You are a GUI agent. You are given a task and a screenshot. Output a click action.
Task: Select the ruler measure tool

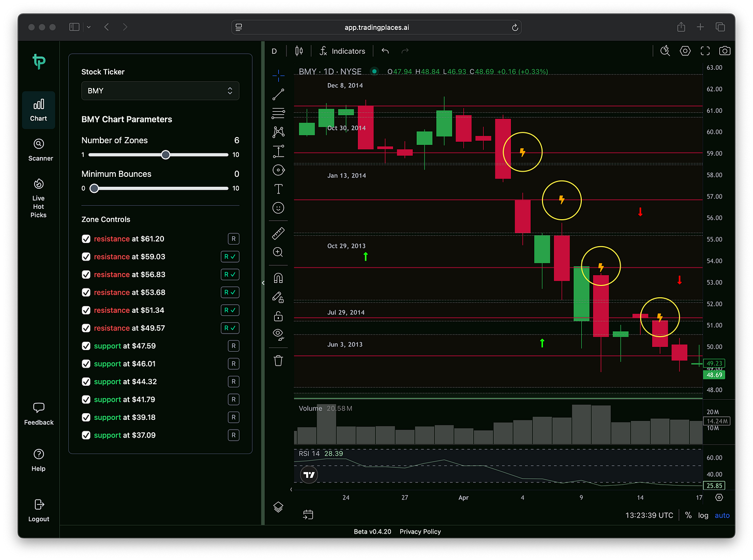(x=278, y=234)
